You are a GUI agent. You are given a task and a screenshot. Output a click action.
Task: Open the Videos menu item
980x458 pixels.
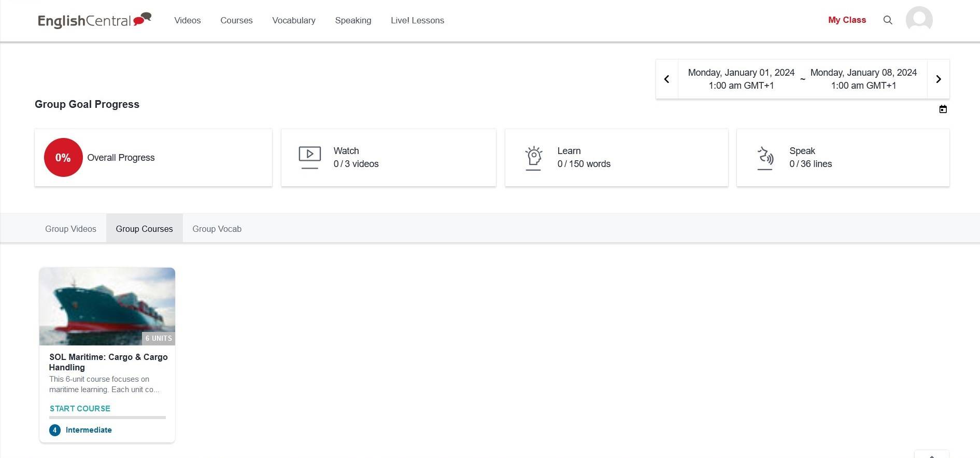[187, 20]
